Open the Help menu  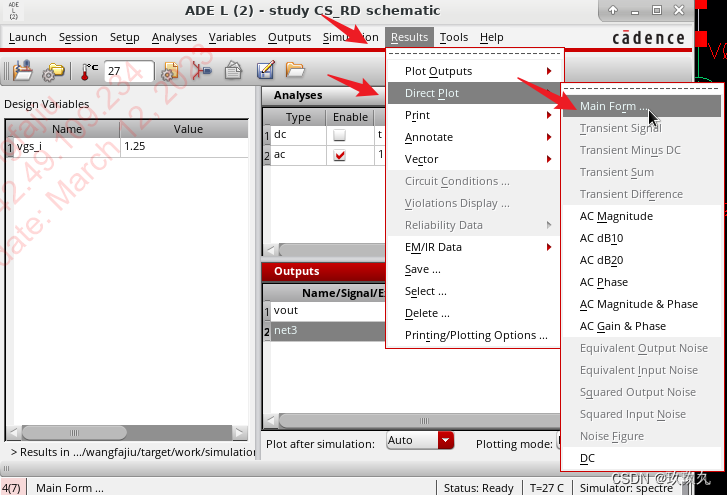491,37
